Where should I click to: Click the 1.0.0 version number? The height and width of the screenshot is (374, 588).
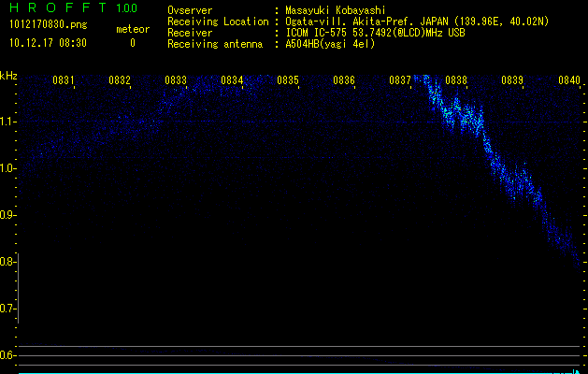tap(126, 8)
